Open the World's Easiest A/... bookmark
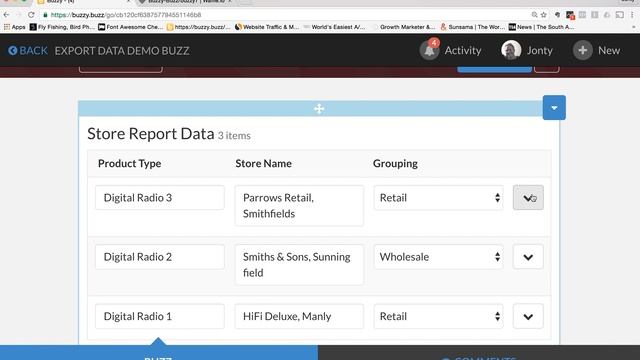Viewport: 640px width, 360px height. tap(335, 27)
